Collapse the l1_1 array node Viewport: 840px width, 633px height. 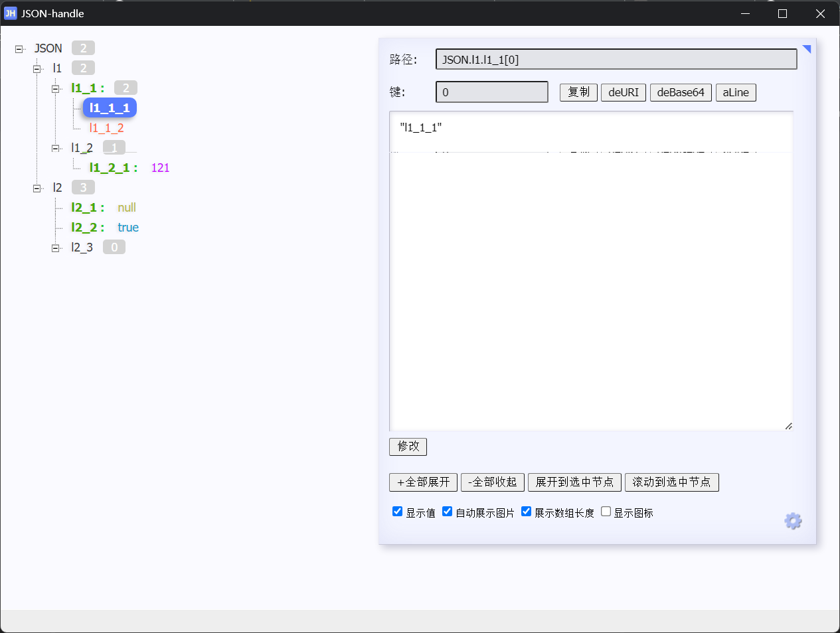click(x=56, y=89)
